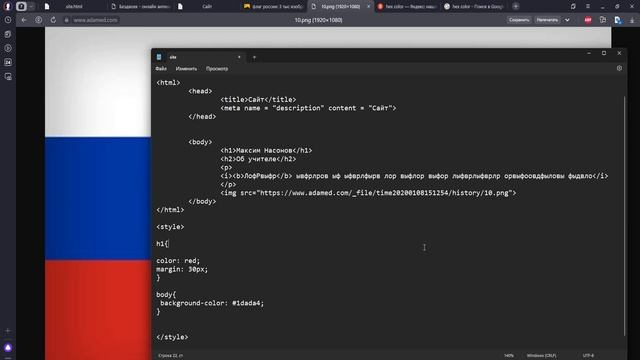Click the cursor position text in Notepad status bar
The width and height of the screenshot is (640, 360).
[x=170, y=356]
